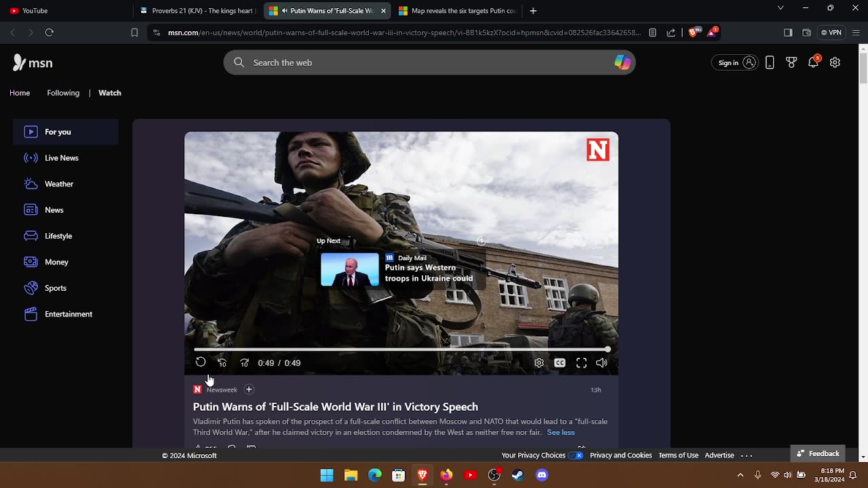Select the Watch tab
The image size is (868, 488).
pos(110,93)
